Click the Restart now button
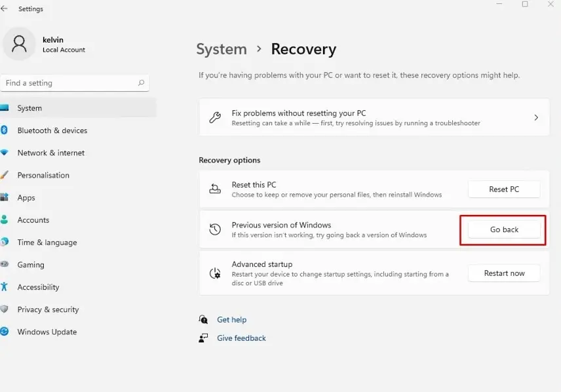The width and height of the screenshot is (561, 392). click(x=504, y=273)
